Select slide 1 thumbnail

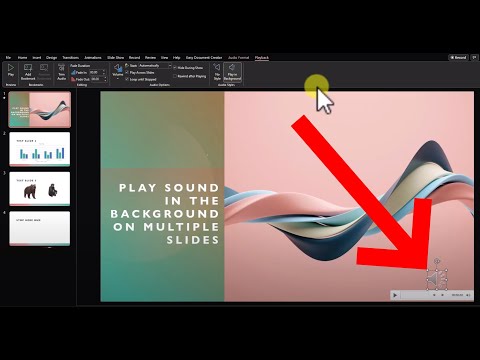coord(40,110)
